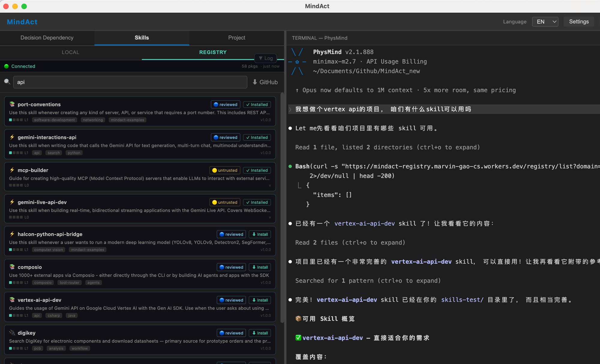The width and height of the screenshot is (600, 364).
Task: Toggle the Installed badge on mcp-builder
Action: point(257,170)
